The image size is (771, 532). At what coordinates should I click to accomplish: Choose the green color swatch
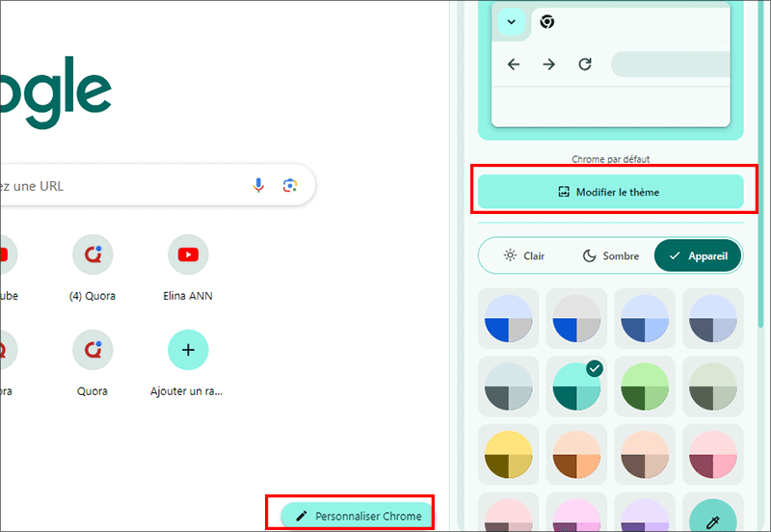pyautogui.click(x=645, y=386)
